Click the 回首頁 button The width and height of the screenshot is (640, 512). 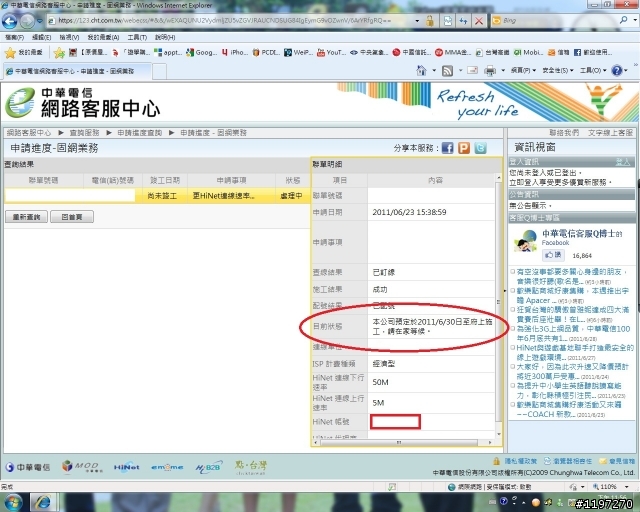(72, 217)
